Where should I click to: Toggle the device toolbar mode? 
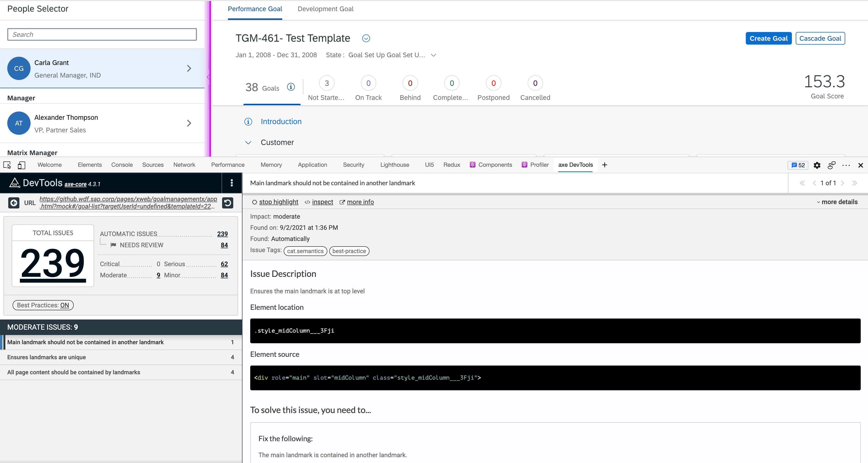point(21,165)
